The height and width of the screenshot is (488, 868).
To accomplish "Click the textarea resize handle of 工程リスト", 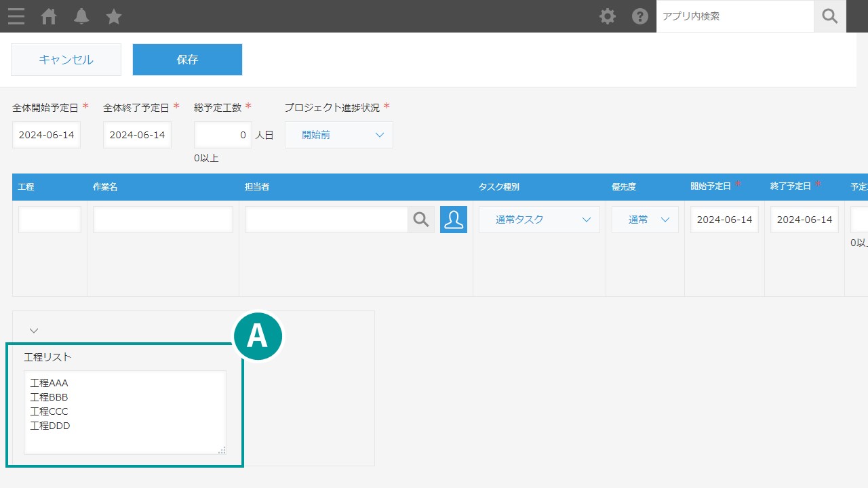I will coord(222,450).
